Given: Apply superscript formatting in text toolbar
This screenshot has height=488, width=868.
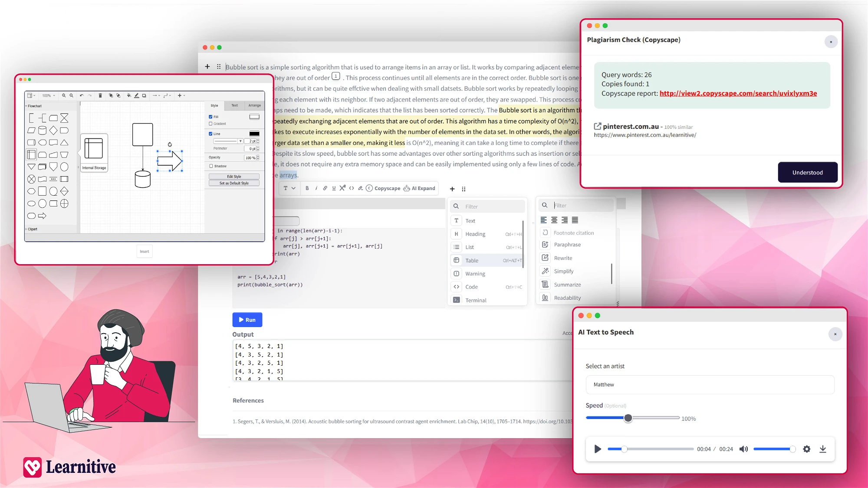Looking at the screenshot, I should click(x=342, y=188).
